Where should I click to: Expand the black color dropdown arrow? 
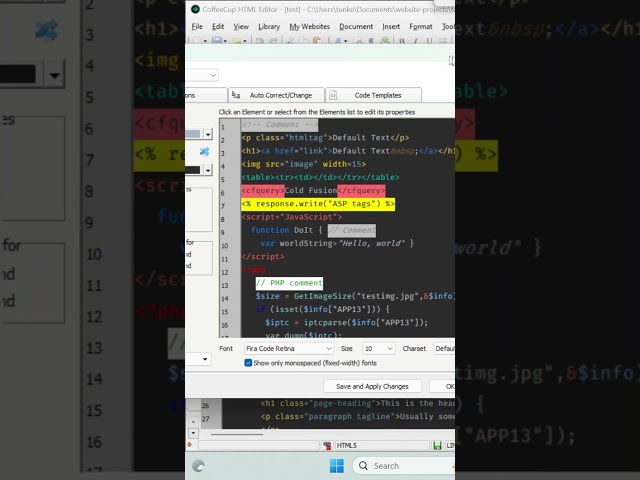(208, 170)
